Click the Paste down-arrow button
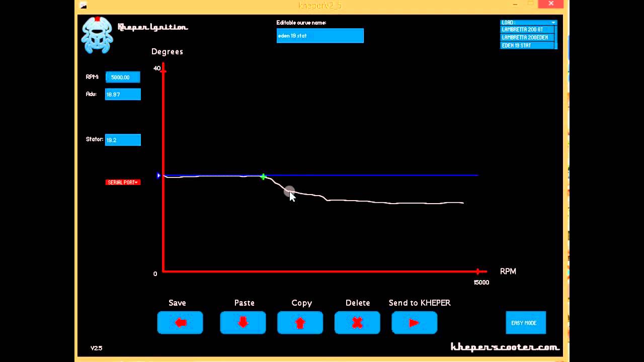This screenshot has height=362, width=644. (243, 323)
